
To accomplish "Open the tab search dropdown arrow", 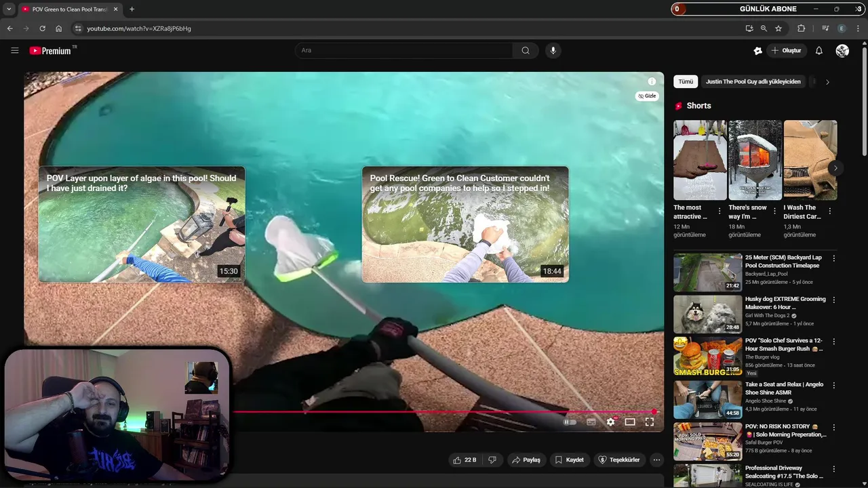I will (x=9, y=9).
